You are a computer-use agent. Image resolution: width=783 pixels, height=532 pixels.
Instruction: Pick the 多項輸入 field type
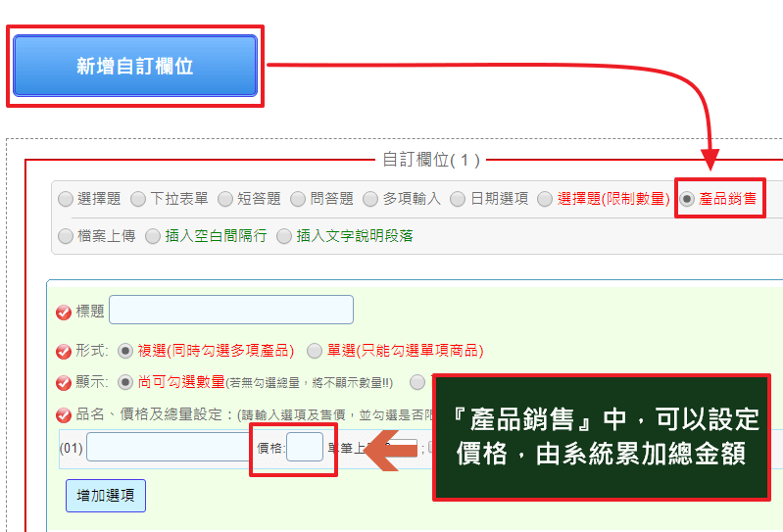tap(370, 199)
